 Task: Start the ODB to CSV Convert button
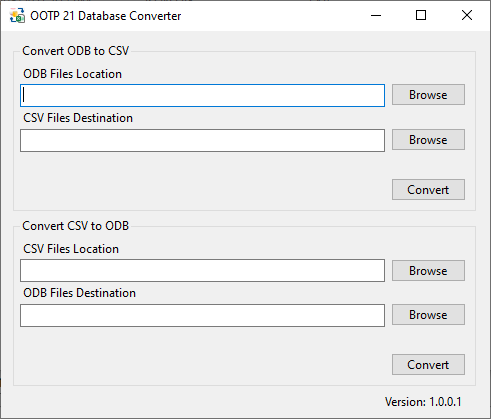428,190
